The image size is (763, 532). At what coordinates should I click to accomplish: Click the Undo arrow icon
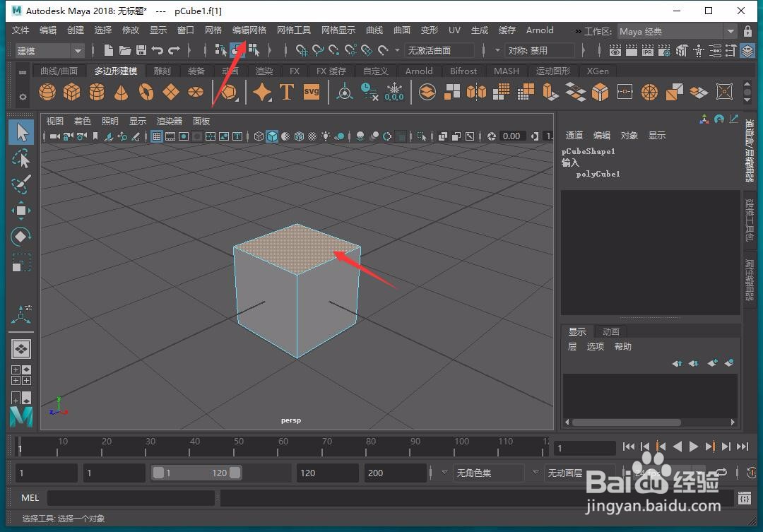click(x=157, y=50)
